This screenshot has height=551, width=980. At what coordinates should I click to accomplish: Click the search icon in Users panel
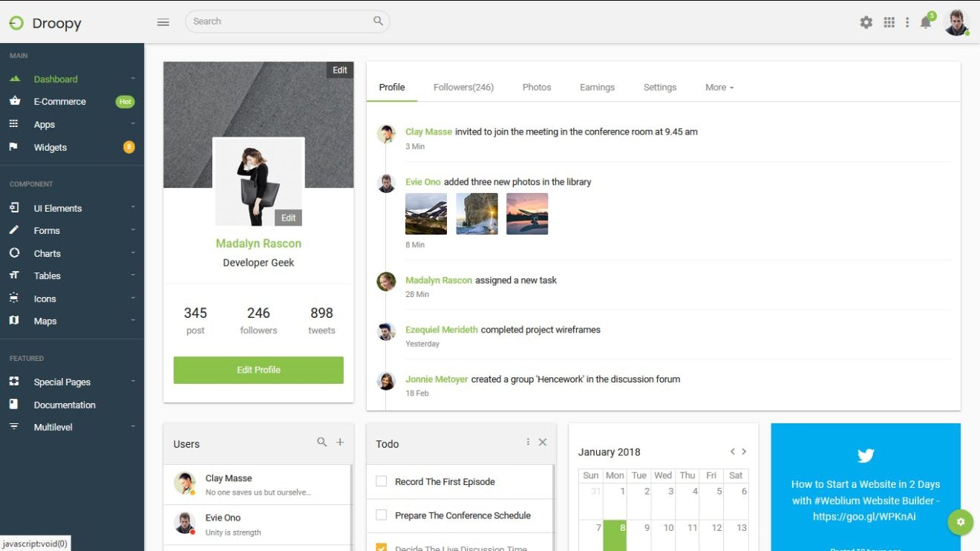click(x=321, y=443)
